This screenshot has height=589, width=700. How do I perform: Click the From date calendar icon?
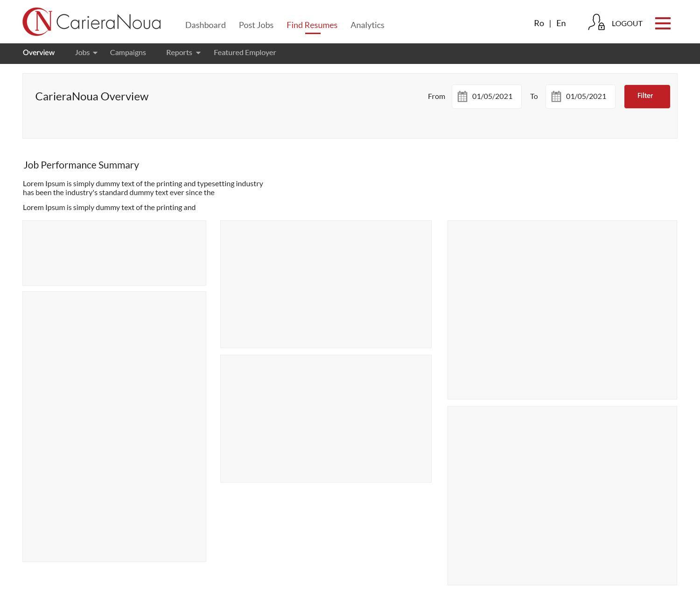462,97
